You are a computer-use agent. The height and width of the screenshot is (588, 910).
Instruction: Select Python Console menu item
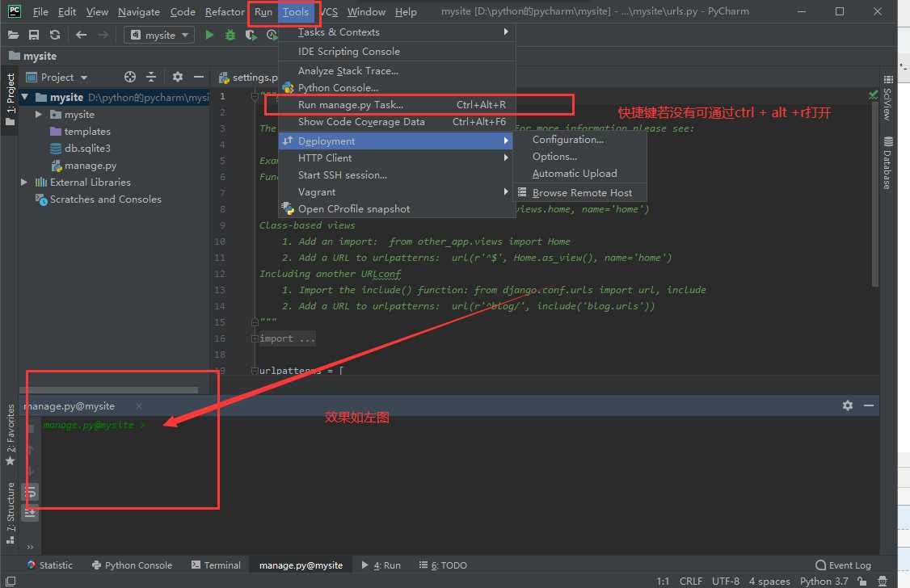396,88
